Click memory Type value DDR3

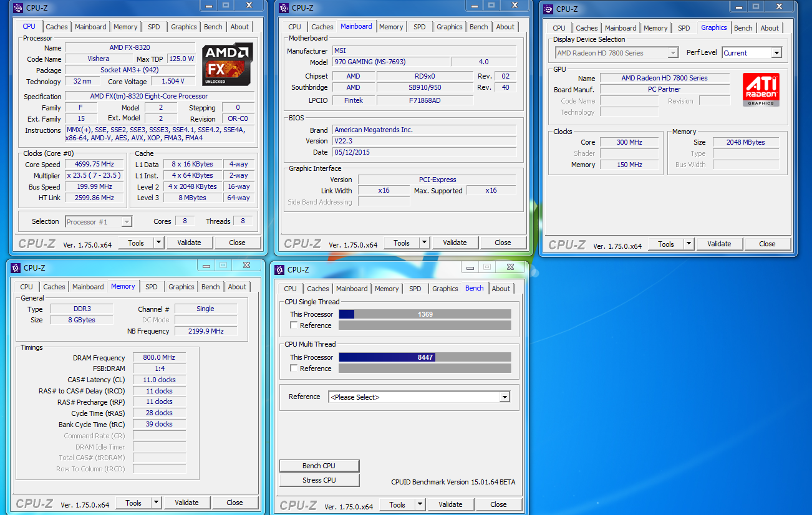pyautogui.click(x=81, y=309)
